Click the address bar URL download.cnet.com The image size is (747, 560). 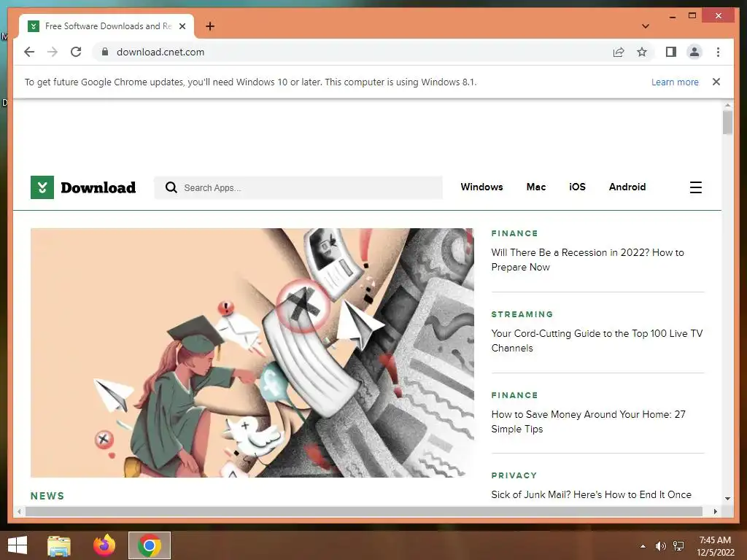(160, 52)
